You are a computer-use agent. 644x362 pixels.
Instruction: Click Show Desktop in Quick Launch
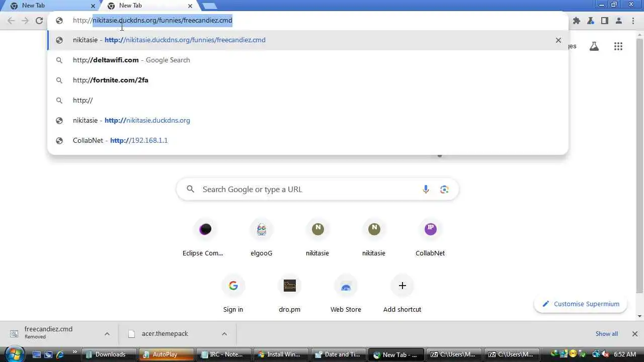coord(36,354)
